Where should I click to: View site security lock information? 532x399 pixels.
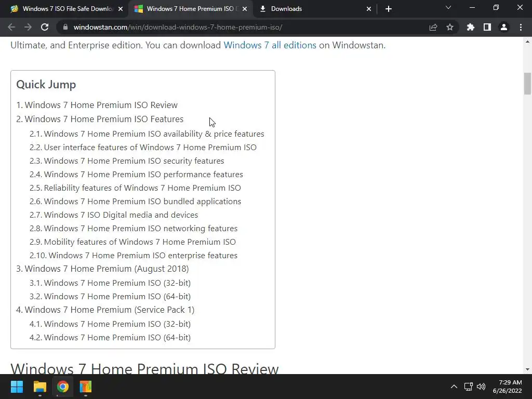point(65,27)
